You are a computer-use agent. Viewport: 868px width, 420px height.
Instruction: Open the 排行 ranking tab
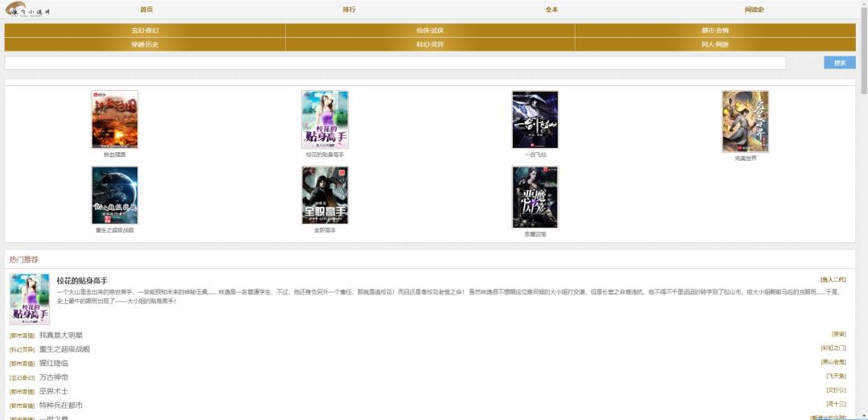(x=349, y=10)
